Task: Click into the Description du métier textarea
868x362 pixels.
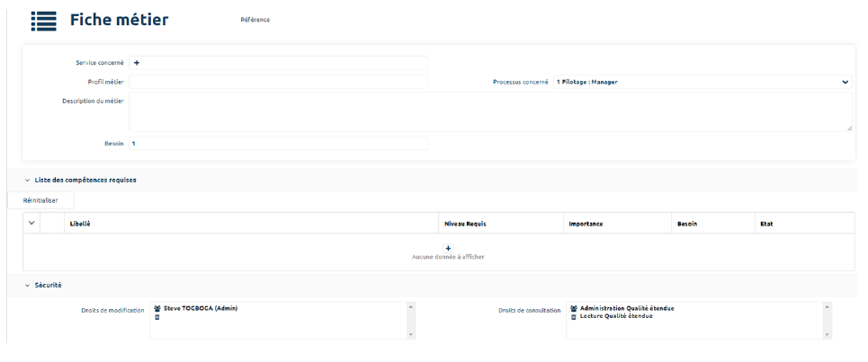Action: point(490,111)
